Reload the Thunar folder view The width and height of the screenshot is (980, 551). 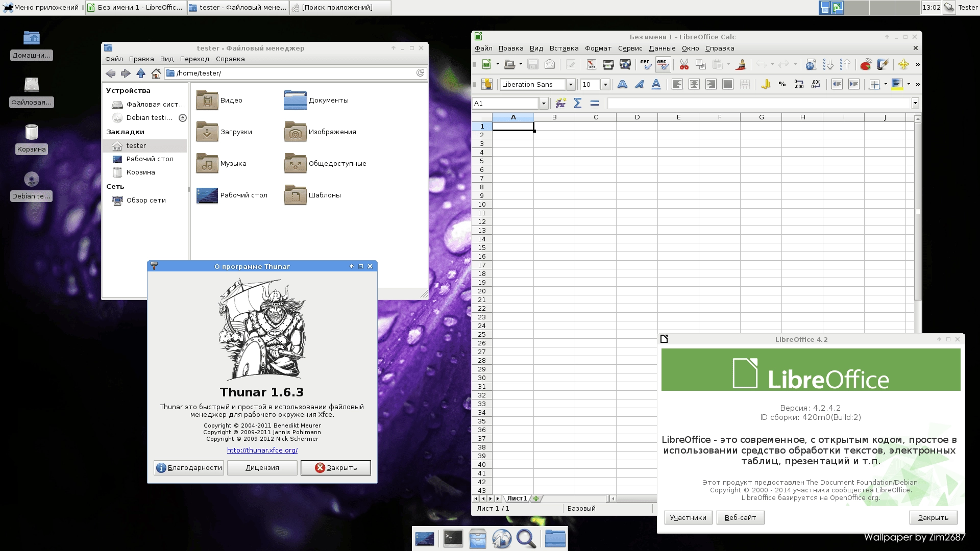tap(420, 73)
